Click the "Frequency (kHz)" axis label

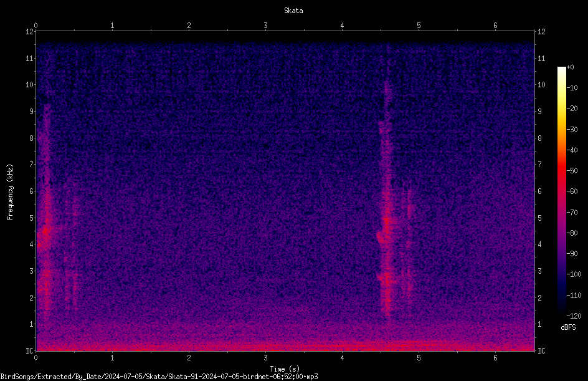pyautogui.click(x=10, y=192)
